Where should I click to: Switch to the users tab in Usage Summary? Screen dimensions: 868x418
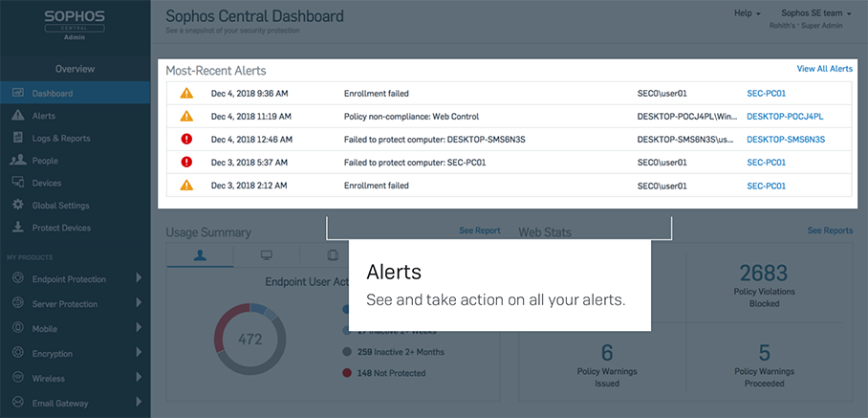click(x=200, y=255)
